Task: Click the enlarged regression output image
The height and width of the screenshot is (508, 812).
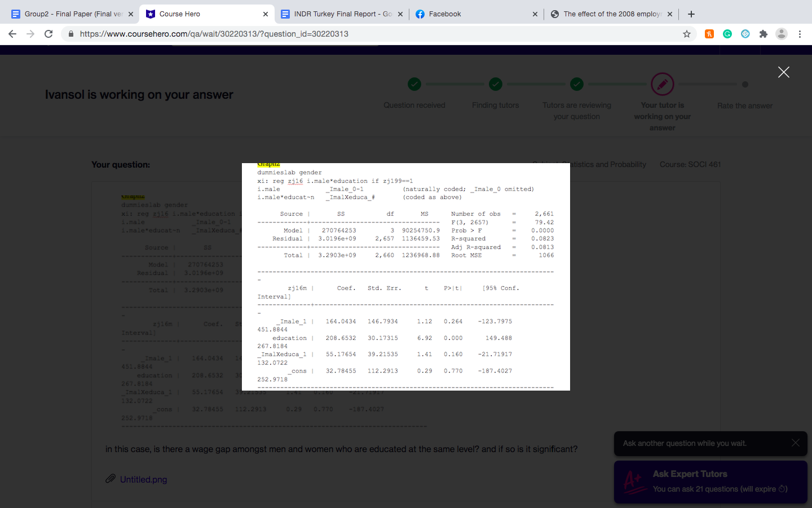Action: click(x=406, y=277)
